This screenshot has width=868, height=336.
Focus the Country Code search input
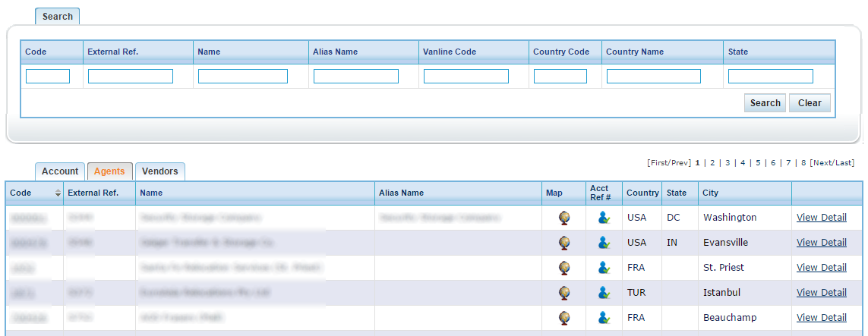(x=560, y=77)
